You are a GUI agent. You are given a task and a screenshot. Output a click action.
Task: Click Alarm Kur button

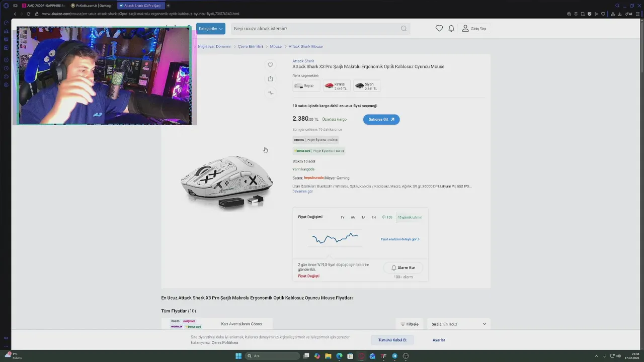click(403, 267)
